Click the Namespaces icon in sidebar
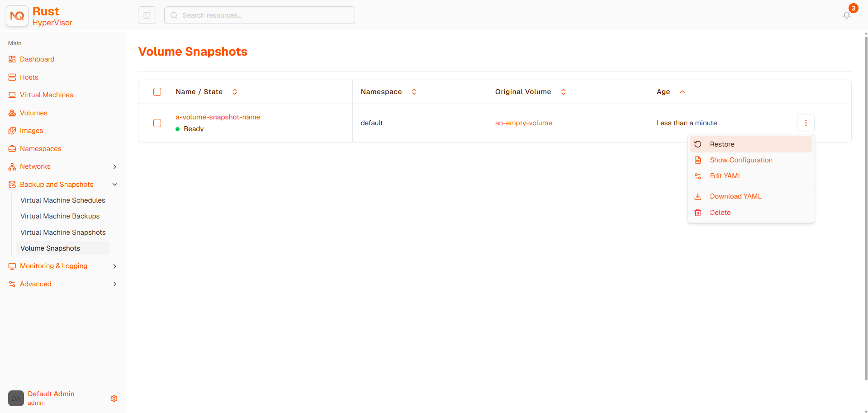Viewport: 868px width, 413px height. tap(12, 149)
